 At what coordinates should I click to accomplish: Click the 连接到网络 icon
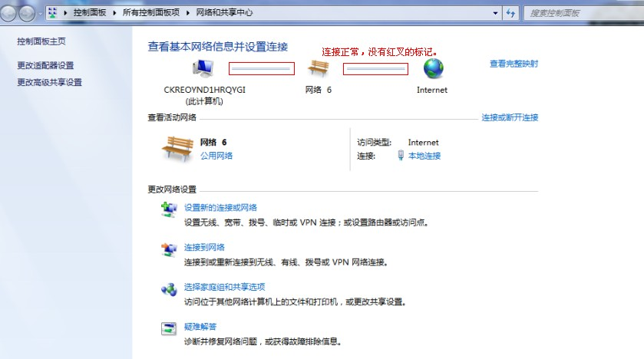[169, 249]
